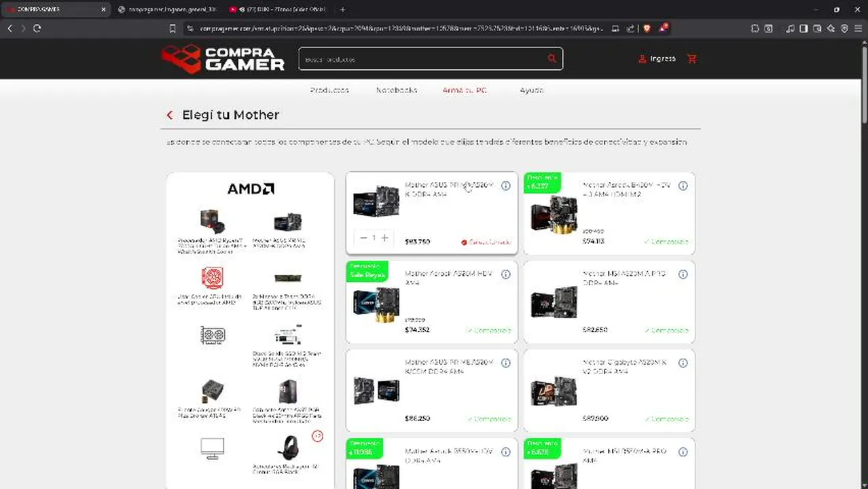This screenshot has width=868, height=489.
Task: Click the Compra Gamer logo
Action: tap(223, 58)
